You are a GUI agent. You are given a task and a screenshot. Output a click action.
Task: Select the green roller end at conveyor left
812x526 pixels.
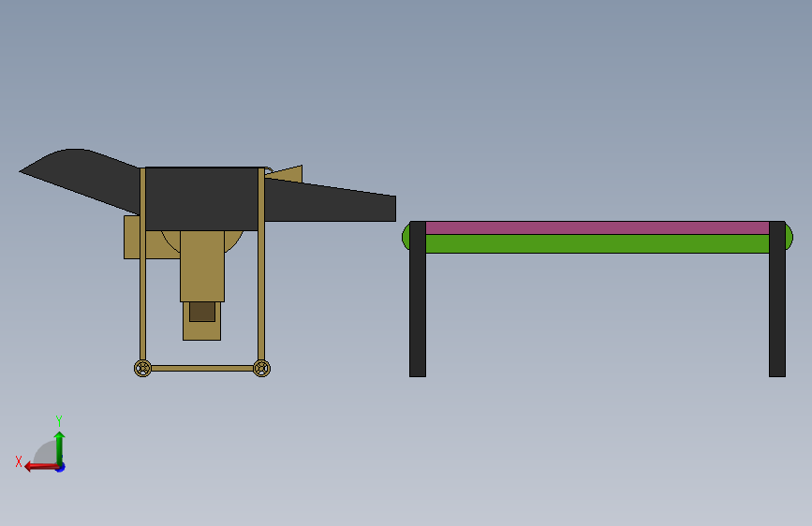[406, 237]
